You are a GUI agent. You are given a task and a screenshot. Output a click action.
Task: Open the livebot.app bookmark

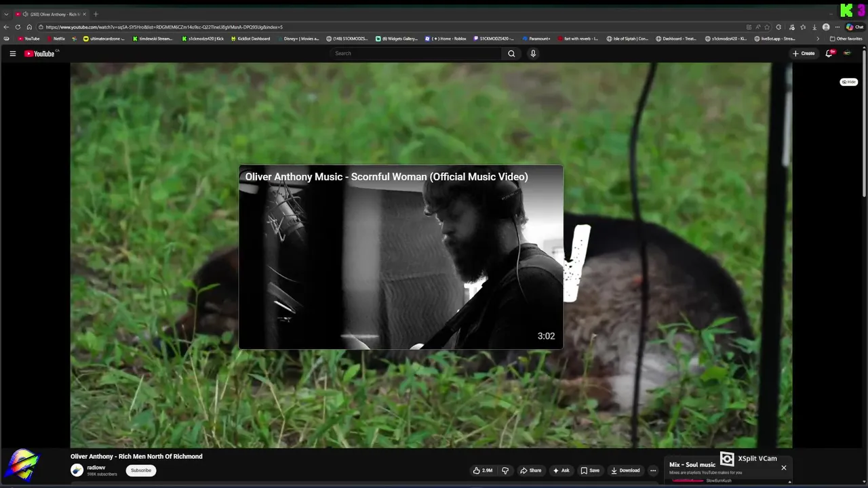tap(775, 39)
